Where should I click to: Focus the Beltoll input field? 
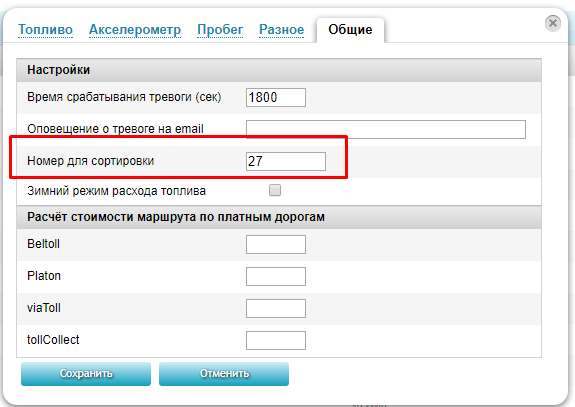click(x=276, y=245)
